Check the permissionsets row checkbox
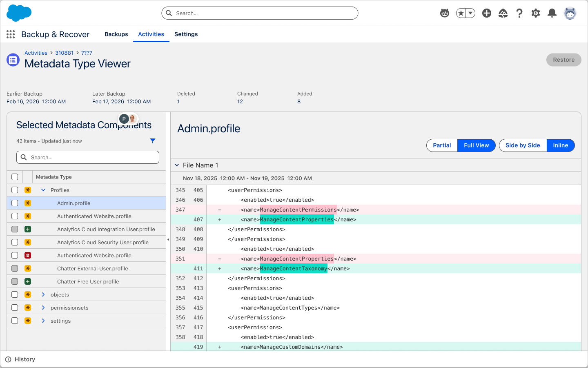 coord(15,308)
